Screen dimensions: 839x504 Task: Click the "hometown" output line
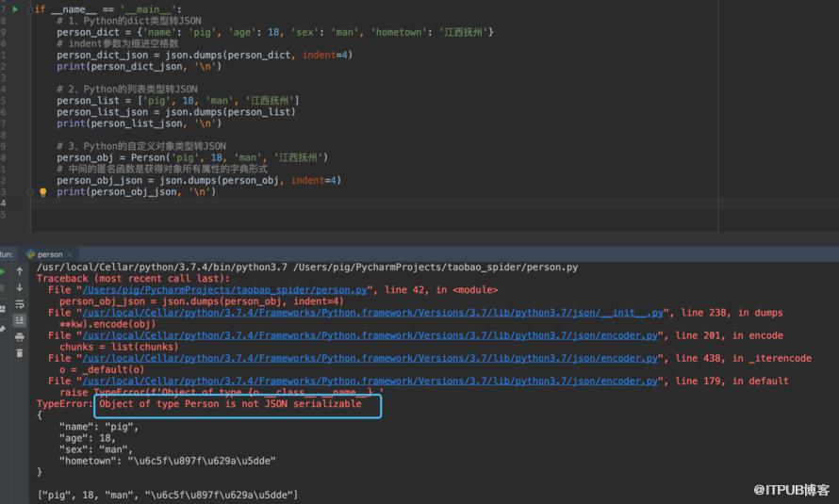[168, 461]
